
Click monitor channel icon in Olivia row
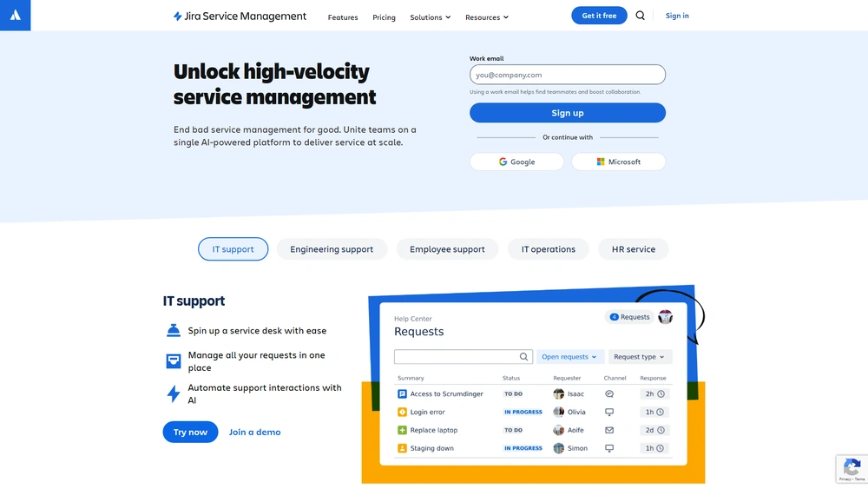609,412
